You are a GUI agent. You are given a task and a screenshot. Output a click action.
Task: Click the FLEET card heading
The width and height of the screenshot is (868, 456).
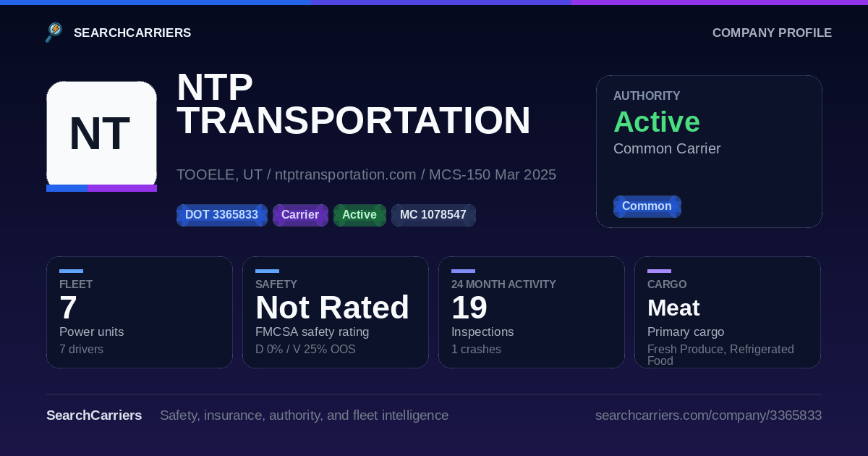(x=76, y=284)
